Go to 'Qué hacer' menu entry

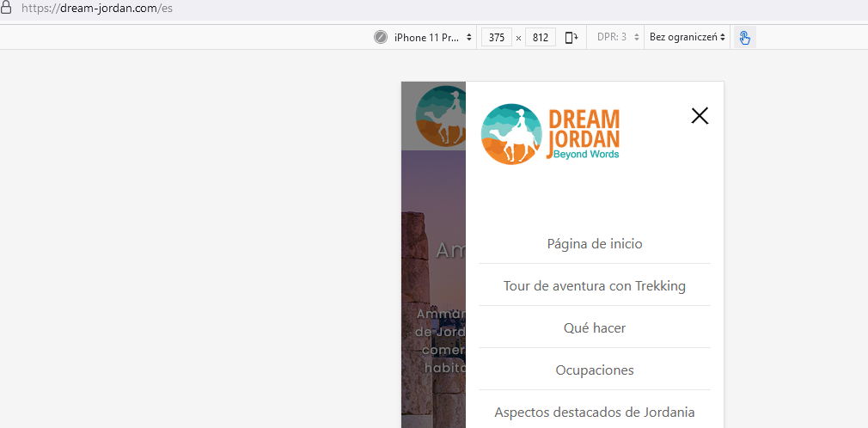pyautogui.click(x=595, y=327)
